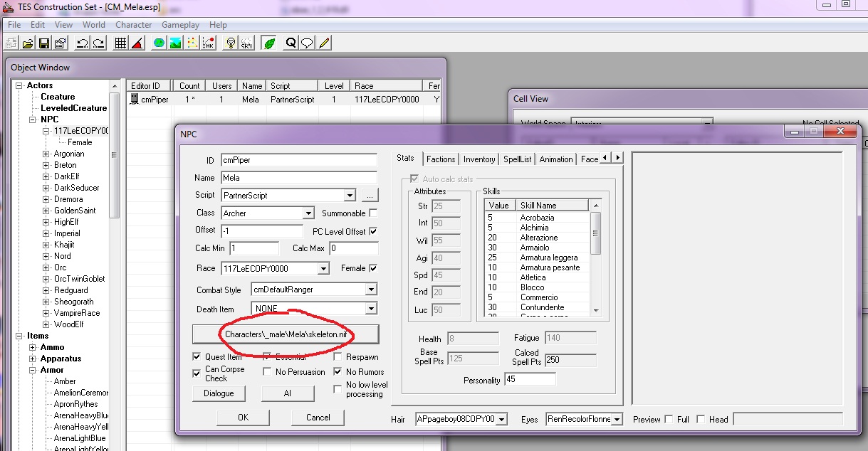Run Havok simulation HK icon
This screenshot has height=451, width=868.
point(209,43)
